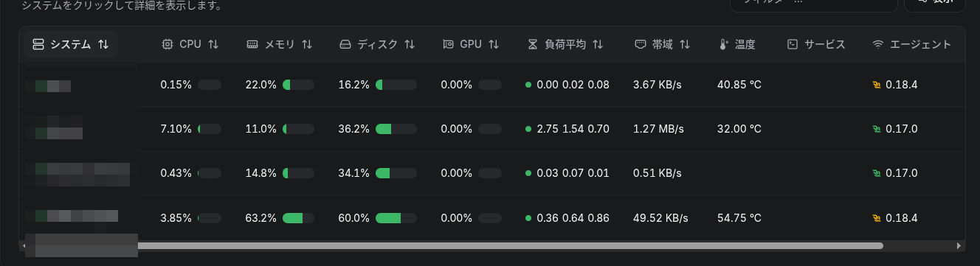This screenshot has height=266, width=980.
Task: Select the 11.0% memory value
Action: (261, 129)
